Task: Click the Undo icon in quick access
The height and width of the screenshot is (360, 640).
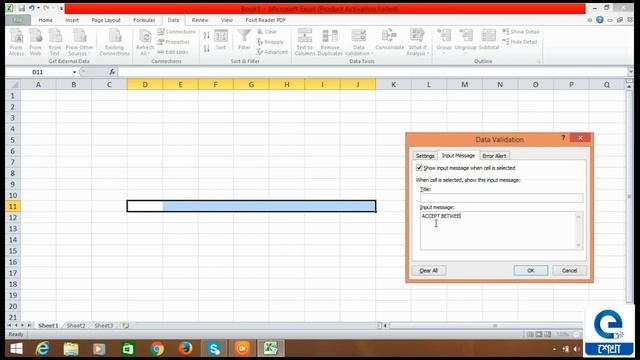Action: 32,8
